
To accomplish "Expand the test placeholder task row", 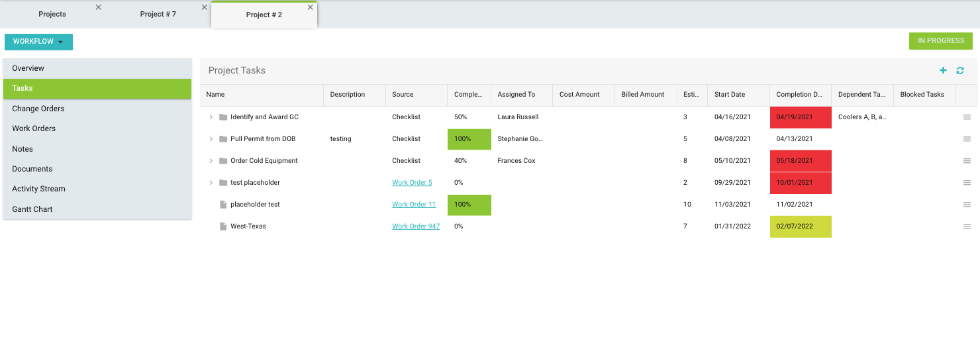I will click(x=211, y=183).
